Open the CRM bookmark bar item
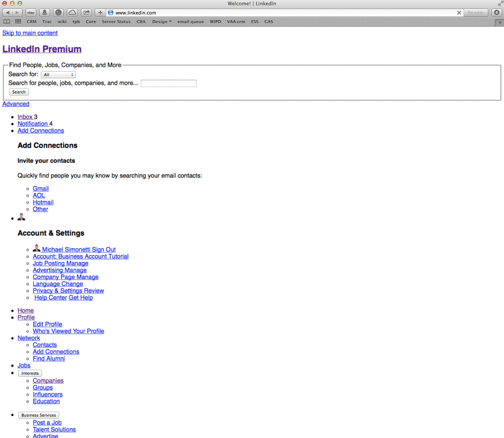This screenshot has width=504, height=438. [31, 22]
